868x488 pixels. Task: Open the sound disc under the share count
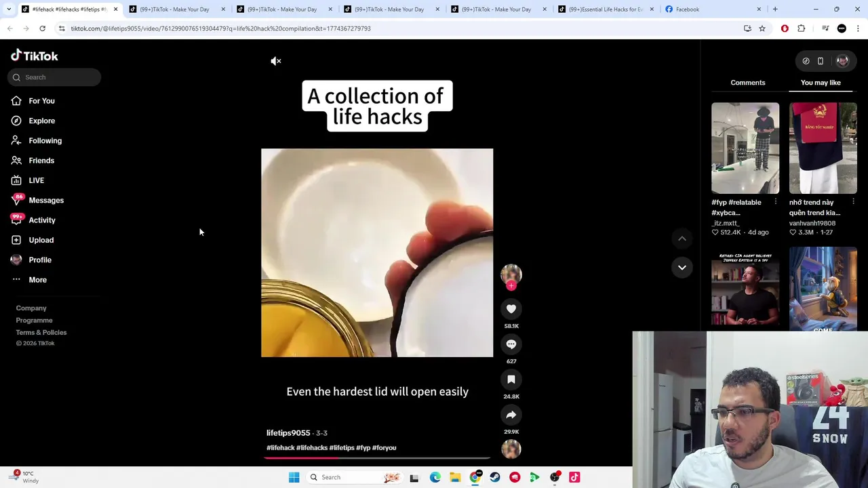[x=511, y=449]
